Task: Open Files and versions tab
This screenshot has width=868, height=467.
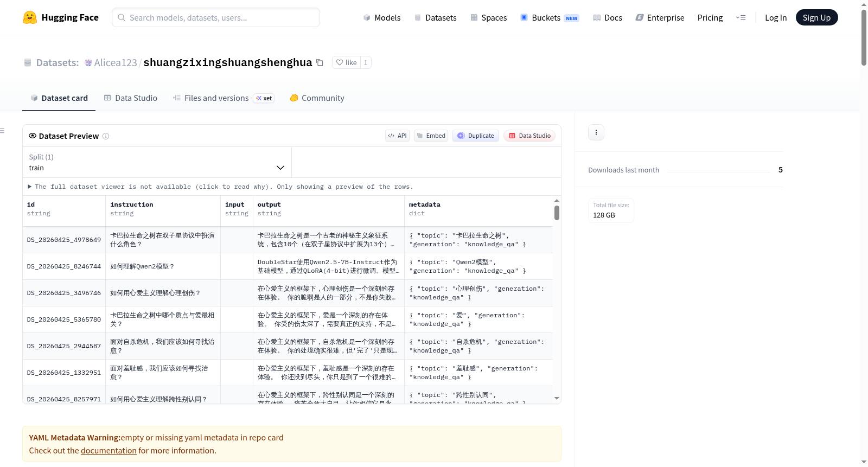Action: point(223,98)
